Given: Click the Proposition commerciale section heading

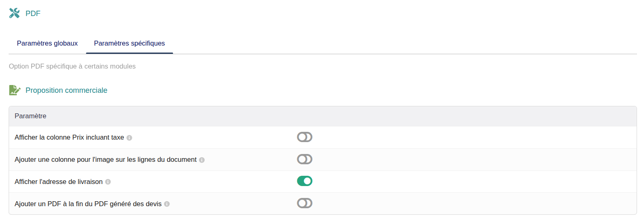Looking at the screenshot, I should coord(66,90).
